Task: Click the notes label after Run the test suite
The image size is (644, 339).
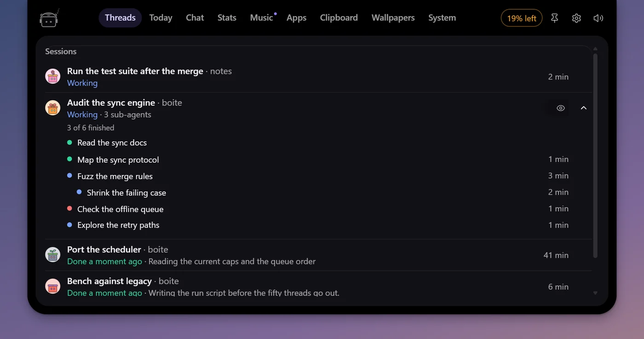Action: (x=221, y=71)
